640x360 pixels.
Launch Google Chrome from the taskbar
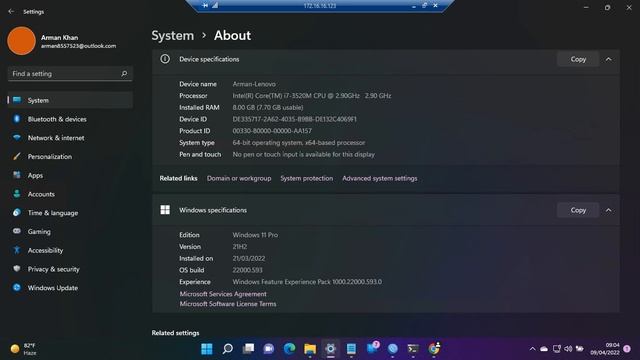coord(434,349)
